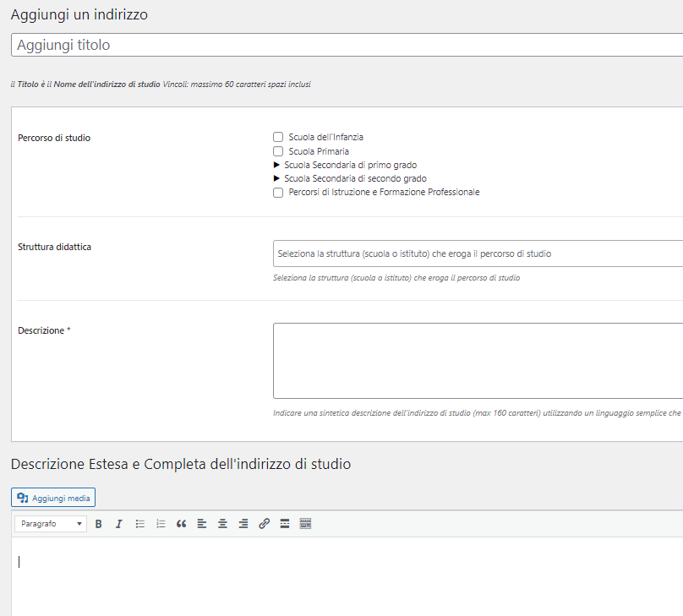Check the Scuola Primaria checkbox
Viewport: 683px width, 616px height.
tap(278, 151)
